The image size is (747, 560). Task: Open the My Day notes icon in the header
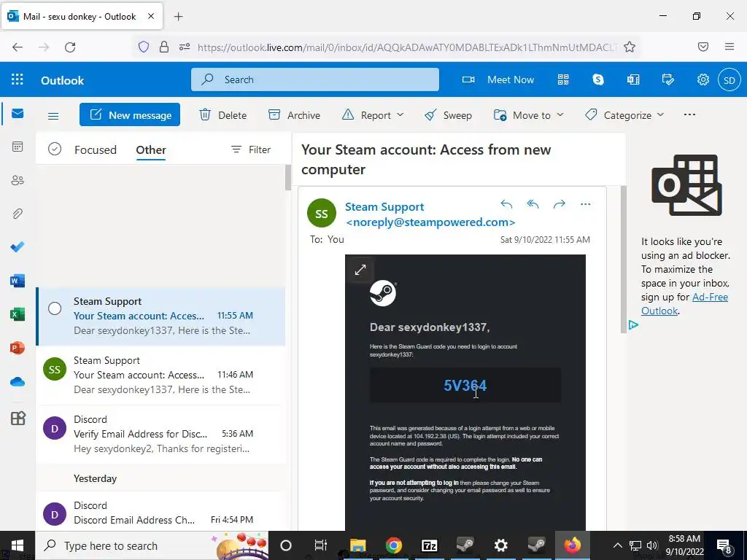point(668,79)
